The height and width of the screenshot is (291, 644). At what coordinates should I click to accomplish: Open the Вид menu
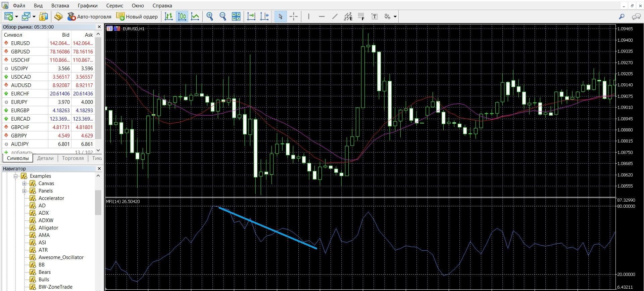point(38,5)
